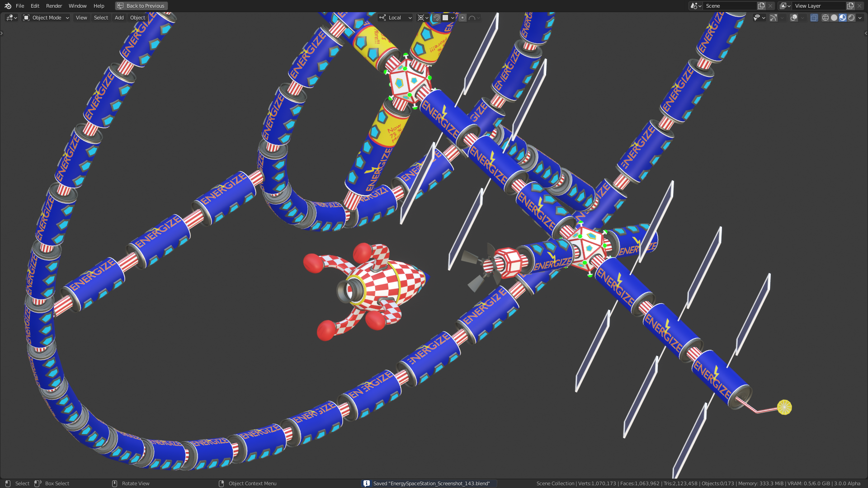
Task: Click the new scene copy icon
Action: (761, 6)
